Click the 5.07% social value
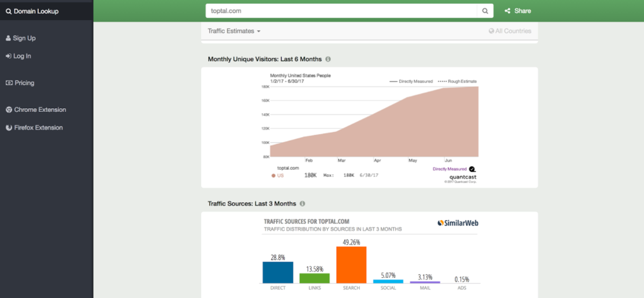This screenshot has width=644, height=298. tap(388, 275)
